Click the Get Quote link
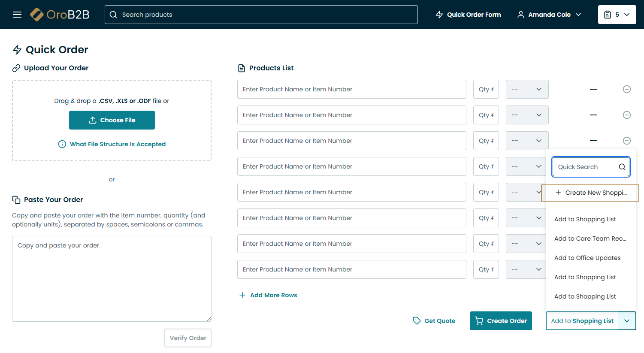Viewport: 644px width, 353px height. click(434, 321)
